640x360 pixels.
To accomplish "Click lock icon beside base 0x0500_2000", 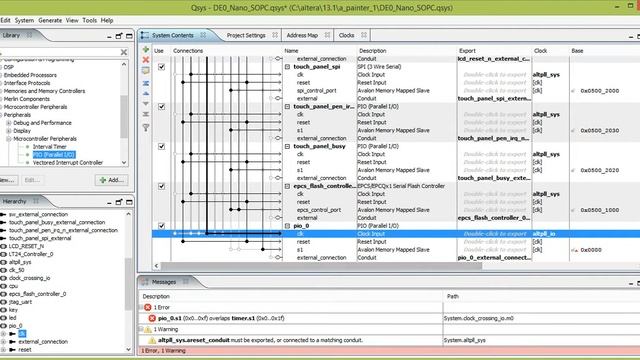I will [573, 91].
